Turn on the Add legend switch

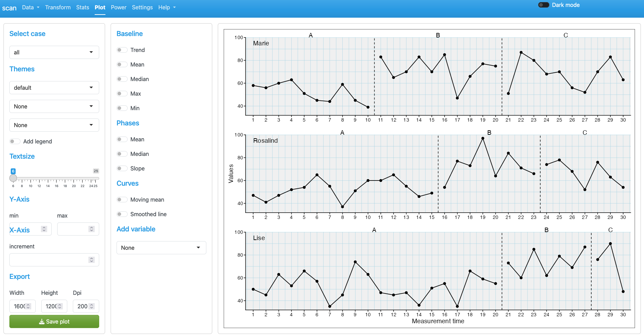(x=15, y=141)
